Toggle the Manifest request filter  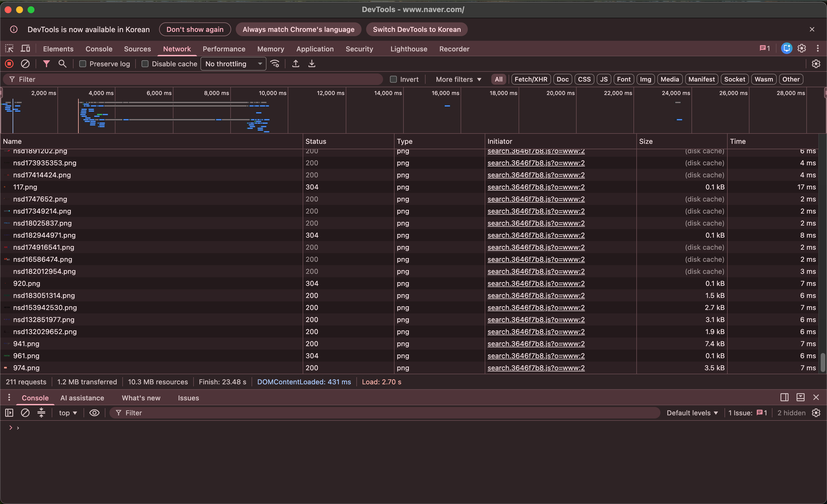coord(701,79)
